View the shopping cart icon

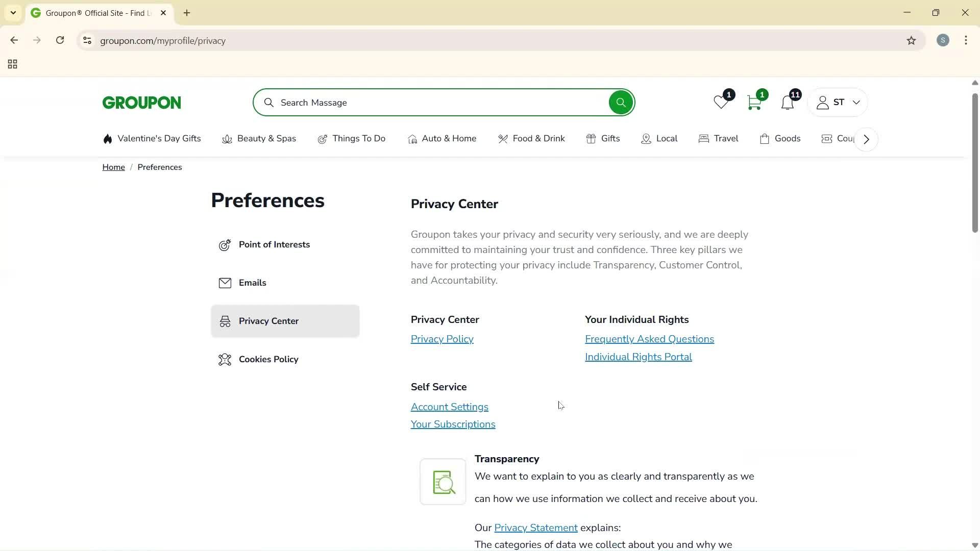(754, 102)
